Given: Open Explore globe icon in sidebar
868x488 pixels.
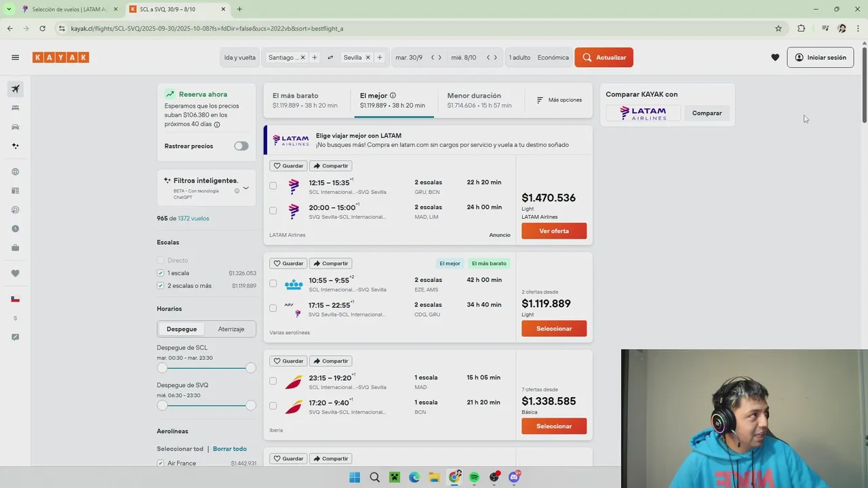Looking at the screenshot, I should pyautogui.click(x=15, y=171).
